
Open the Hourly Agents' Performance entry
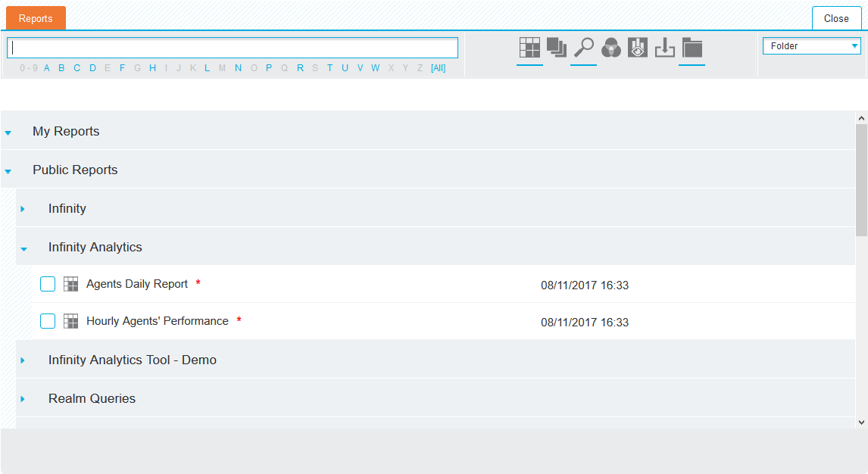tap(158, 321)
